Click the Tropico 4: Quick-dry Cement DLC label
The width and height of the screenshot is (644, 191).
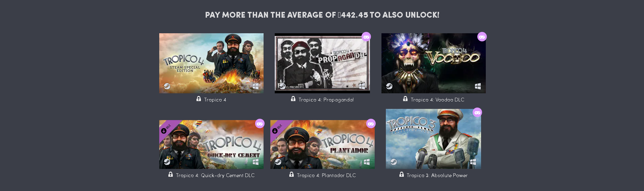pos(215,175)
